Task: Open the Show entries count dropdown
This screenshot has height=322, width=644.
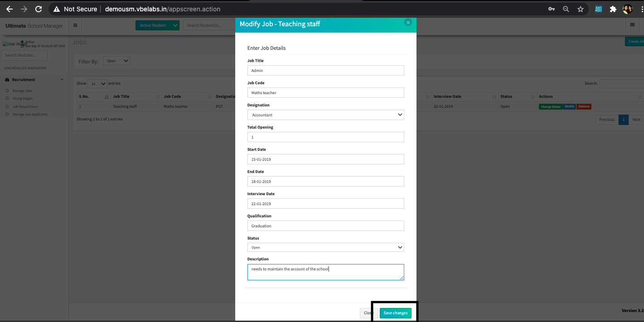Action: (x=97, y=84)
